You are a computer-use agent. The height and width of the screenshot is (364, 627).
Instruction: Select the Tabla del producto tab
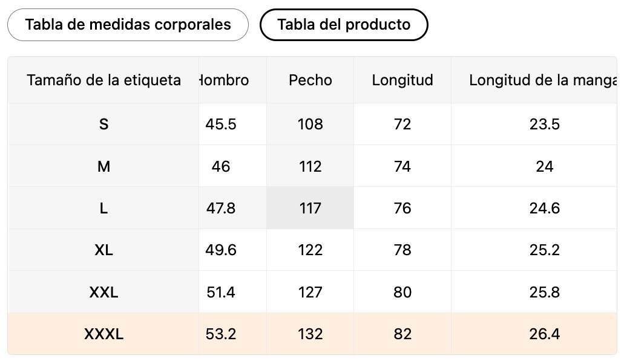[344, 25]
